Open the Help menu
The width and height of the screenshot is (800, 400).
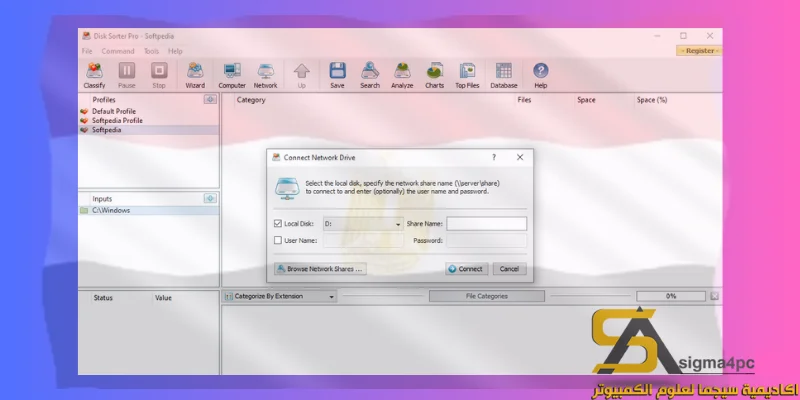tap(175, 51)
